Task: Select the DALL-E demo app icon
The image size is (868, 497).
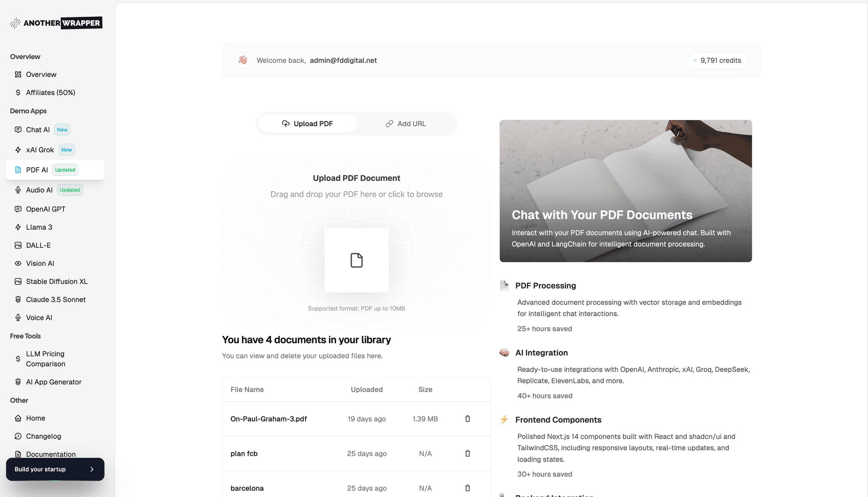Action: (18, 245)
